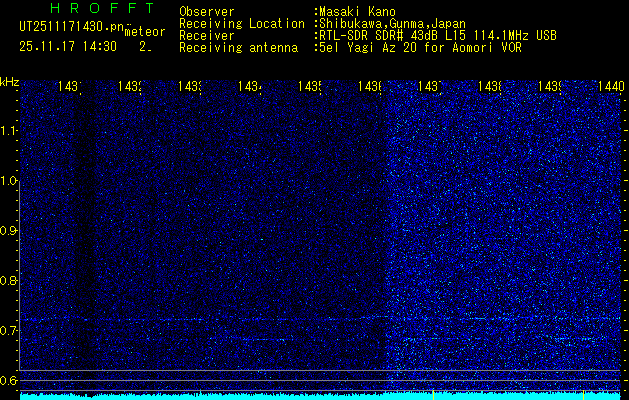Click the 1432 time marker

[130, 86]
